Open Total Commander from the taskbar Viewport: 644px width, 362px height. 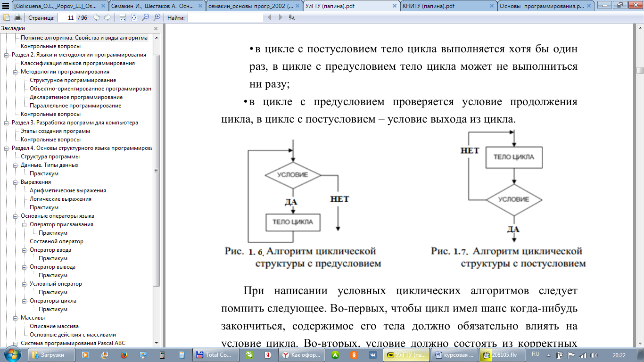point(214,355)
